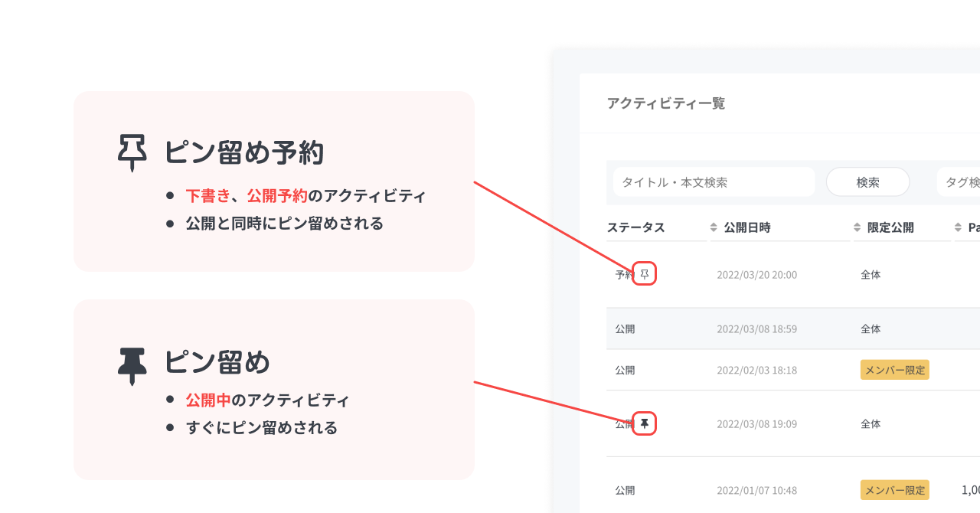This screenshot has width=980, height=513.
Task: Click the outlined pin icon in the 予約 row
Action: (x=645, y=274)
